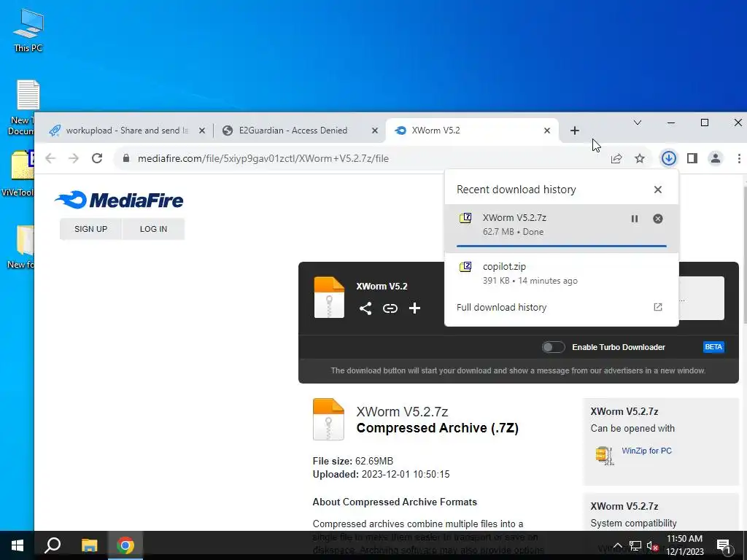
Task: Open Windows taskbar search
Action: click(53, 545)
